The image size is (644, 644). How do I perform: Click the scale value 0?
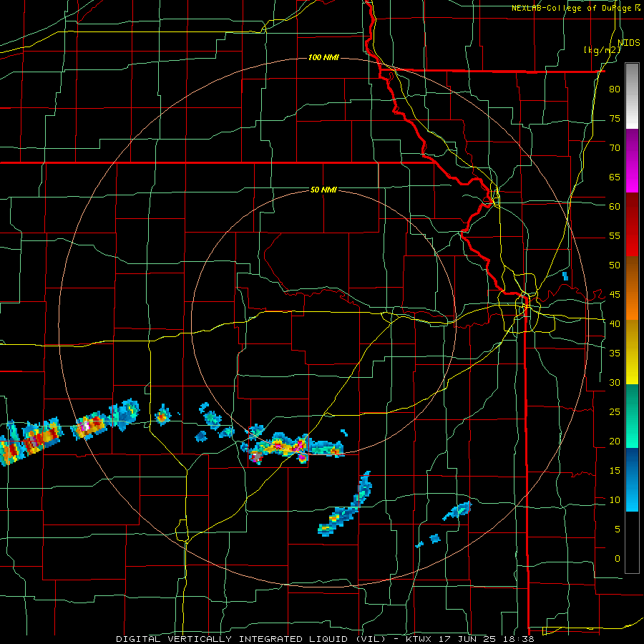click(x=618, y=559)
